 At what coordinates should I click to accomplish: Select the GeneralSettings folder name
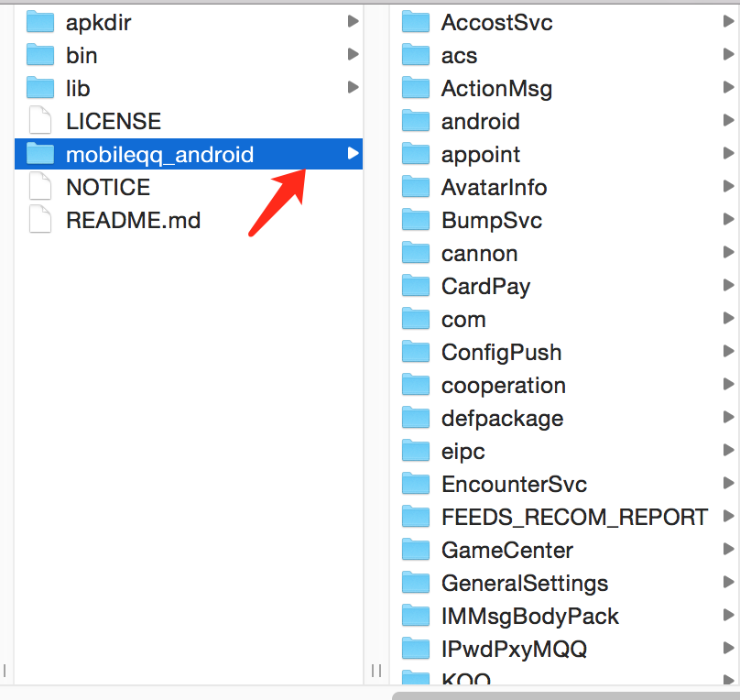[525, 584]
